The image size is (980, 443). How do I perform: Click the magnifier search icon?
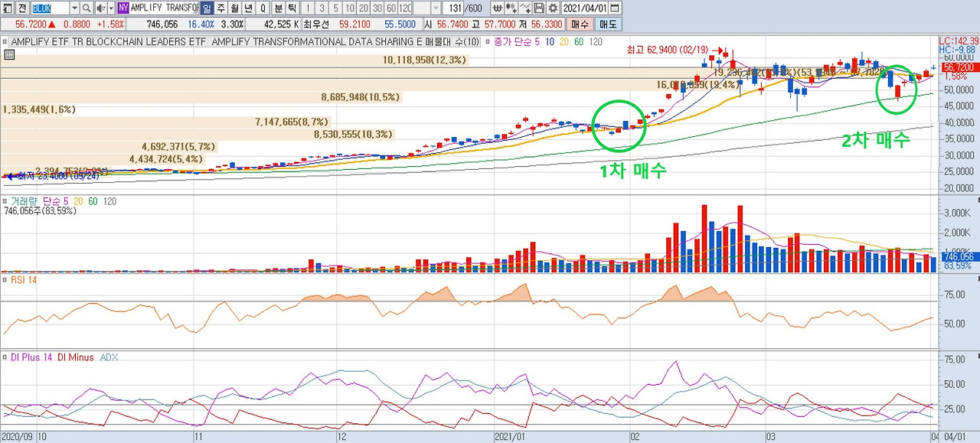click(x=87, y=8)
